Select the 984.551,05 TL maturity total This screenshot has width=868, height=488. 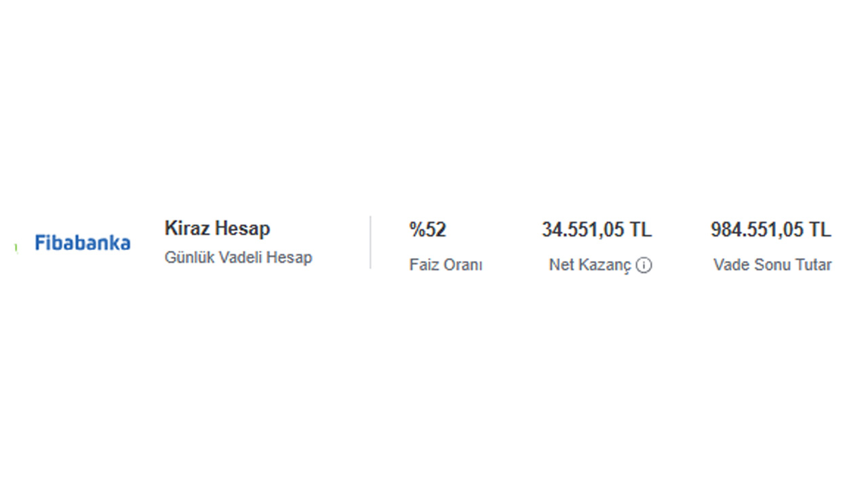pyautogui.click(x=770, y=230)
